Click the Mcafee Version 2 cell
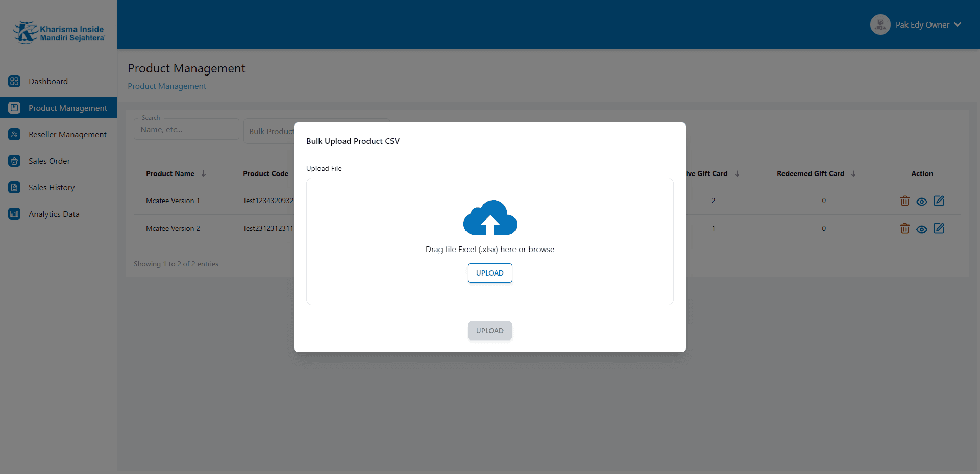Viewport: 980px width, 474px height. pos(173,228)
